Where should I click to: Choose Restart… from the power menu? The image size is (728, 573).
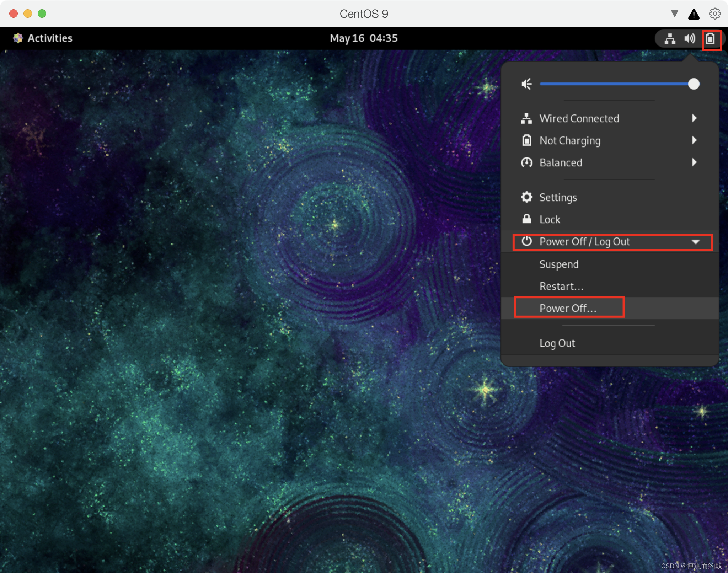tap(561, 286)
